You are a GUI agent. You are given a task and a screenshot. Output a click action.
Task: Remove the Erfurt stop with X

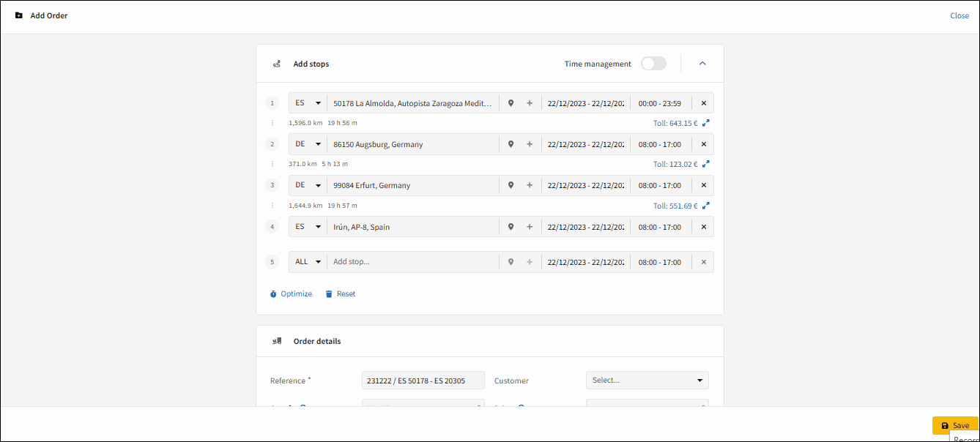pyautogui.click(x=704, y=185)
